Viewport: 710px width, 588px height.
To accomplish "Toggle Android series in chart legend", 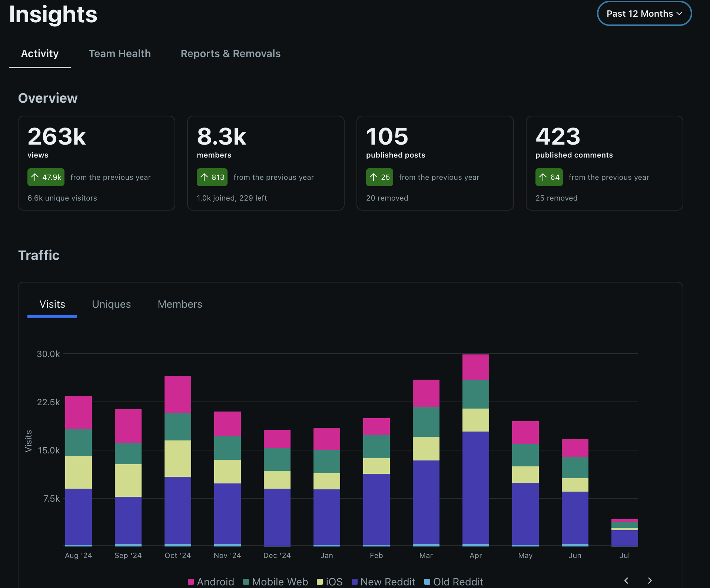I will 211,582.
